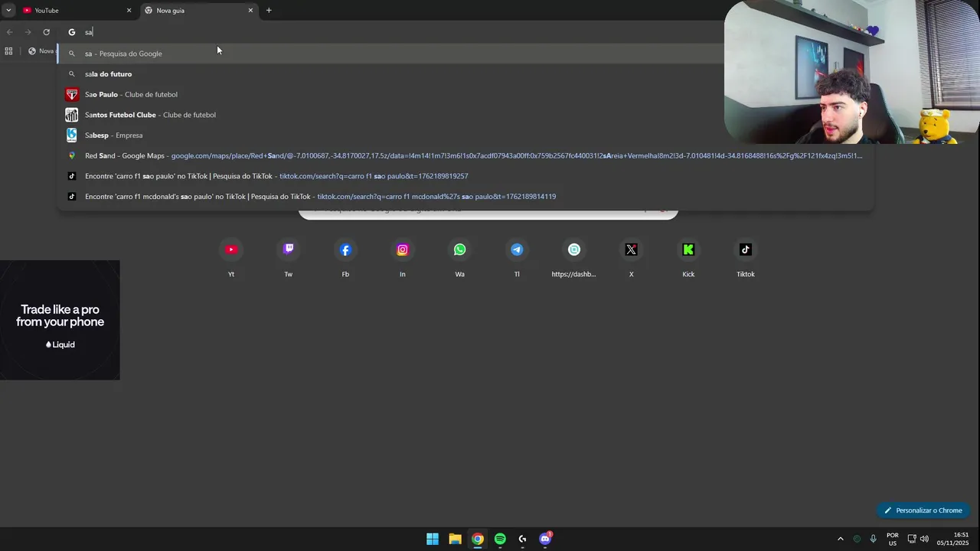Click the Sabesp company logo icon

[x=71, y=135]
